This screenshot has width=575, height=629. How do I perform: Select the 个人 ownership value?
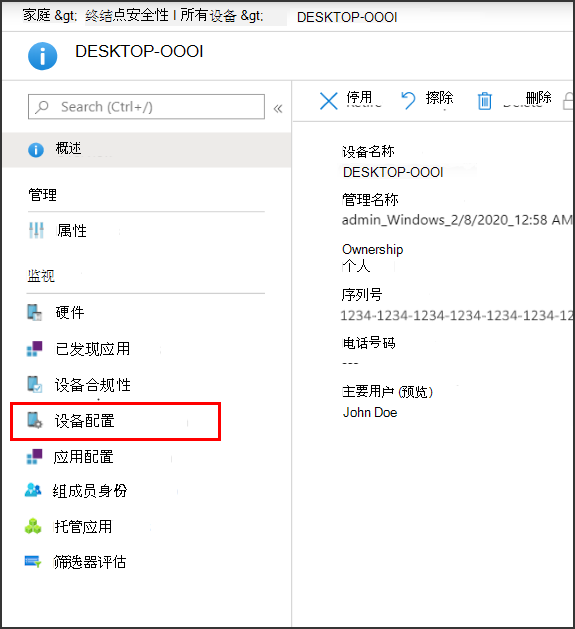[x=356, y=266]
